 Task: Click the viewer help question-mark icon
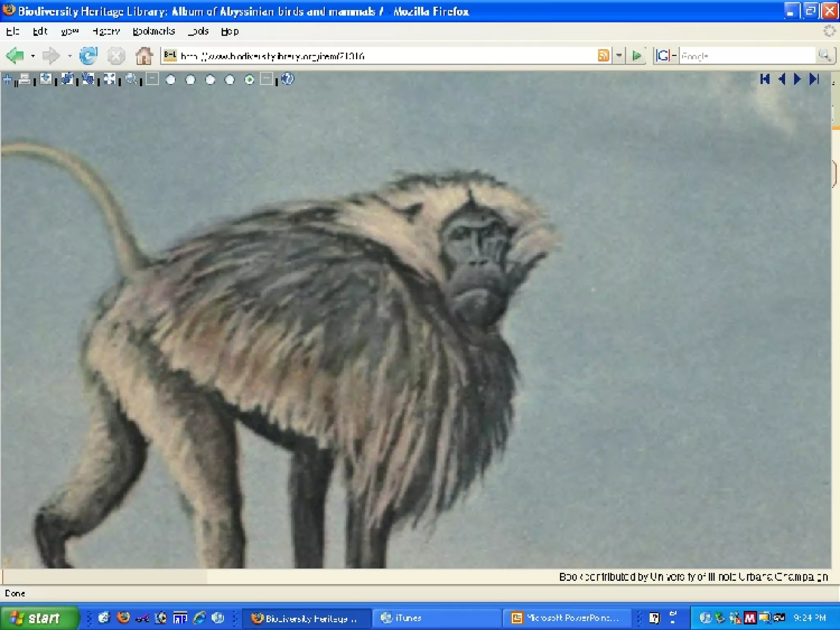(x=288, y=79)
